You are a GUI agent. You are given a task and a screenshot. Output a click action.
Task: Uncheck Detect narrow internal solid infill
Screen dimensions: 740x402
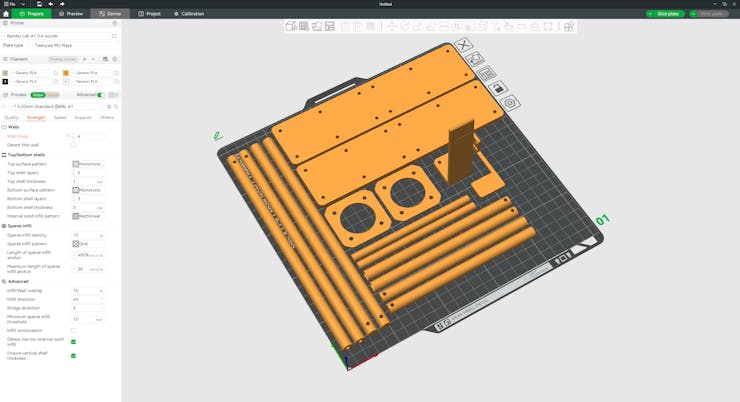coord(73,342)
